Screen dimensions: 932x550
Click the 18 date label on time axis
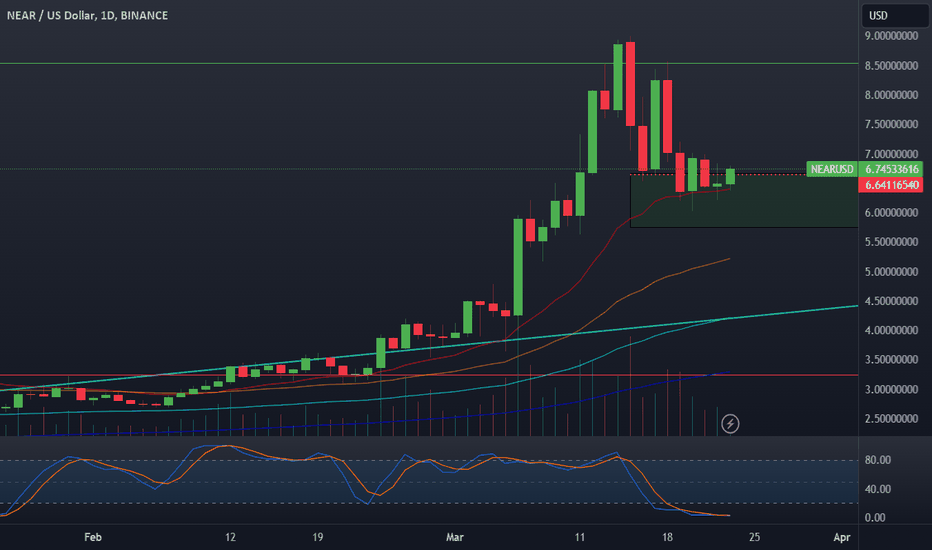click(667, 538)
